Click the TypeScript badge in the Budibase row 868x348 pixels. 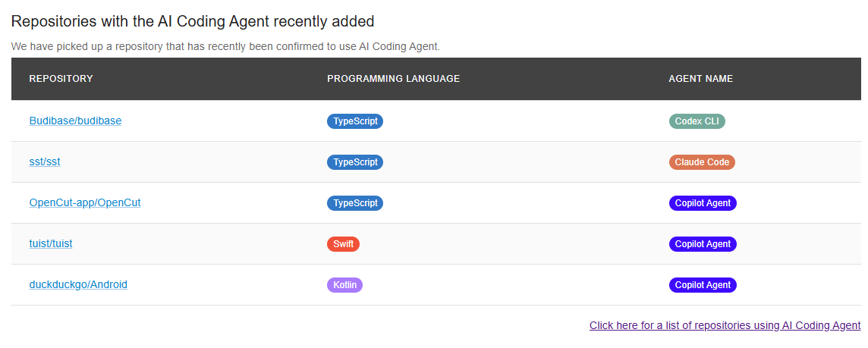pos(355,121)
